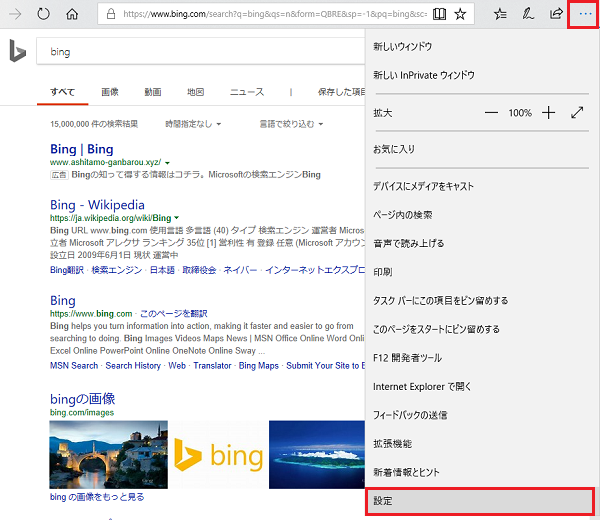Add web notes with pen icon
The image size is (600, 520).
[x=528, y=14]
